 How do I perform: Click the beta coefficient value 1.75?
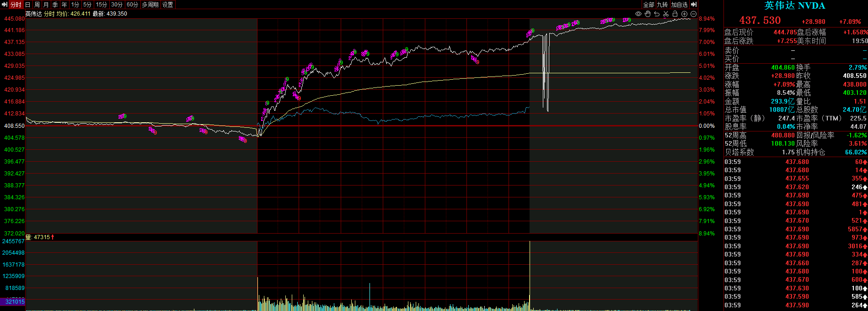click(x=788, y=152)
